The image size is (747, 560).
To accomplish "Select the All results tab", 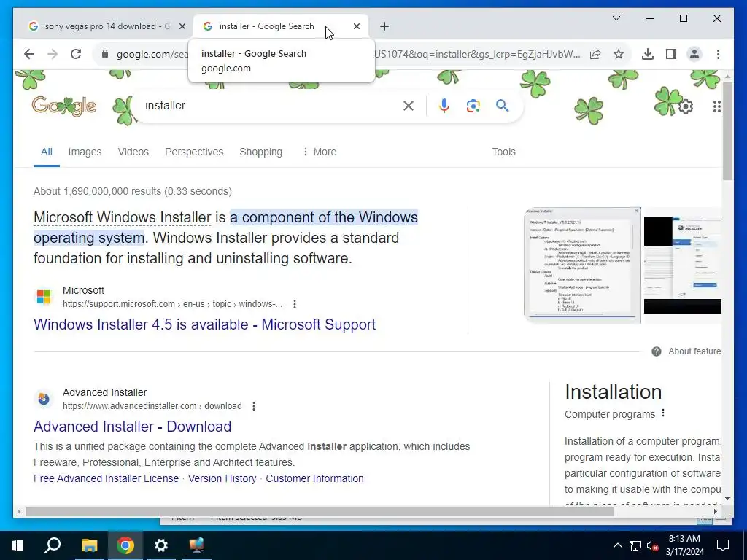I will [46, 152].
